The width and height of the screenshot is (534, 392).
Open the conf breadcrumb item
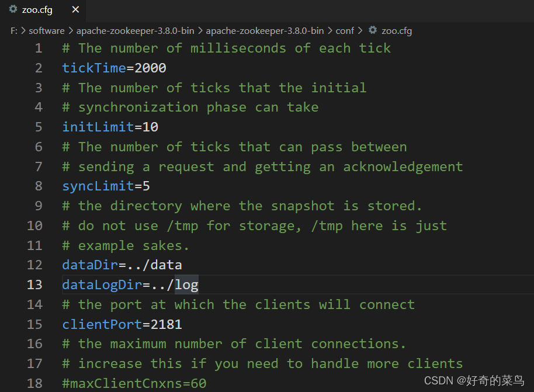(x=345, y=30)
